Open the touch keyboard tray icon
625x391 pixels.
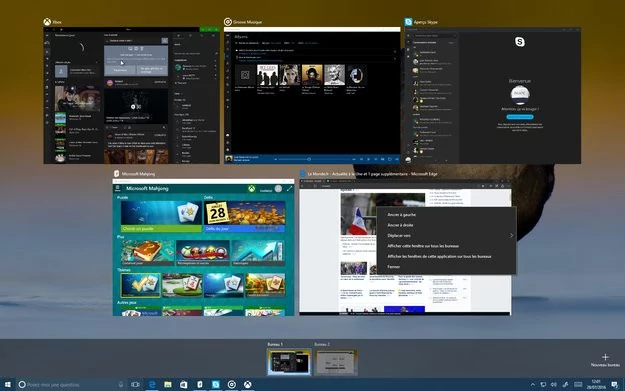coord(578,385)
